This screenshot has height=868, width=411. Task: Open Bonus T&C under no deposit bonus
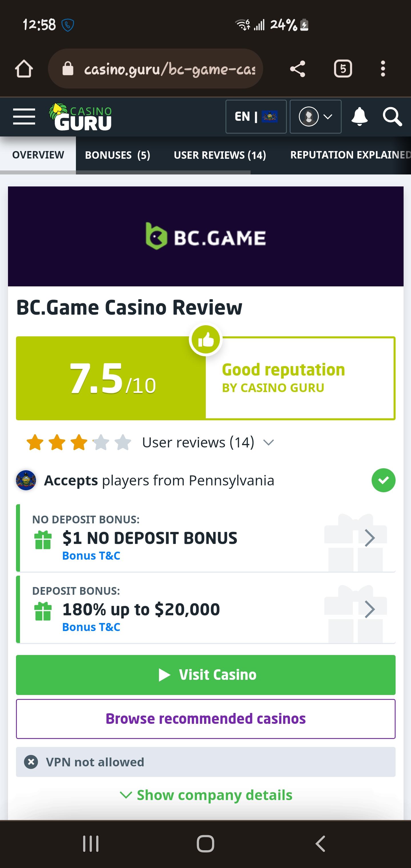(x=91, y=556)
